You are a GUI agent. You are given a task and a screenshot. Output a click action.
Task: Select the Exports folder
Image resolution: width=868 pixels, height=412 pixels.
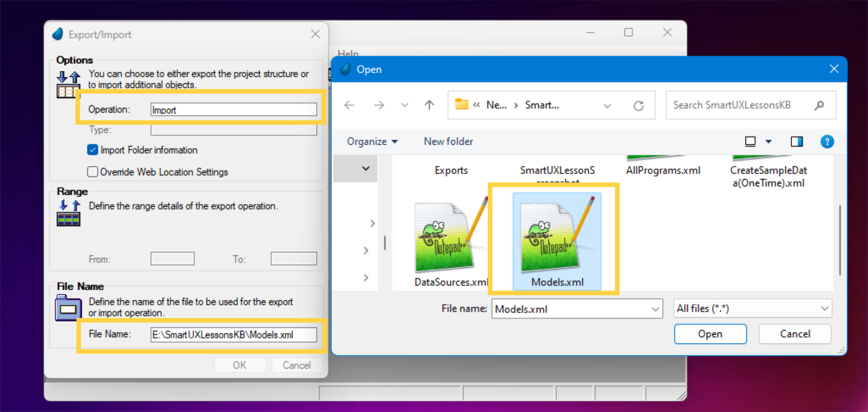pos(451,170)
